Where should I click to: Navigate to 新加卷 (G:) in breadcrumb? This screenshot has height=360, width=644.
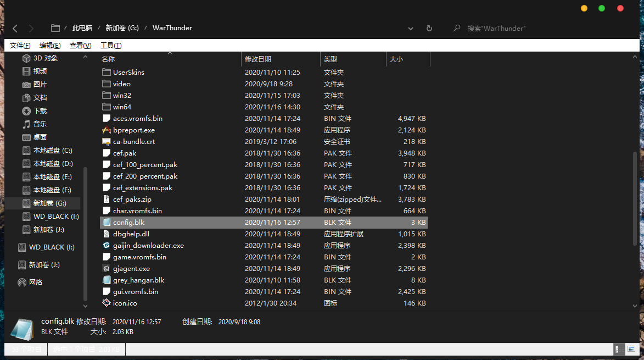[122, 28]
